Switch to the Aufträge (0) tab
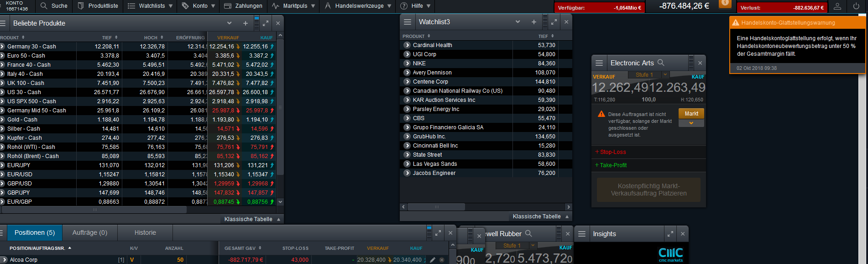 (90, 232)
